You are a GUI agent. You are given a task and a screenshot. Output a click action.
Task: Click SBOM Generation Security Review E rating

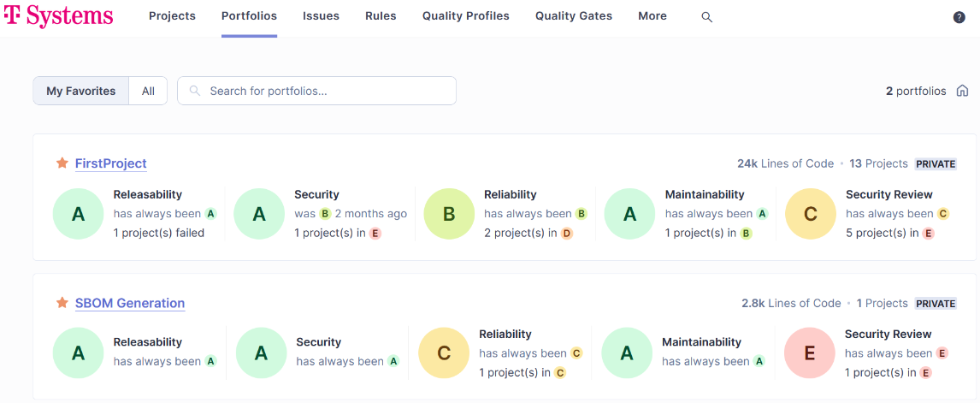click(809, 353)
